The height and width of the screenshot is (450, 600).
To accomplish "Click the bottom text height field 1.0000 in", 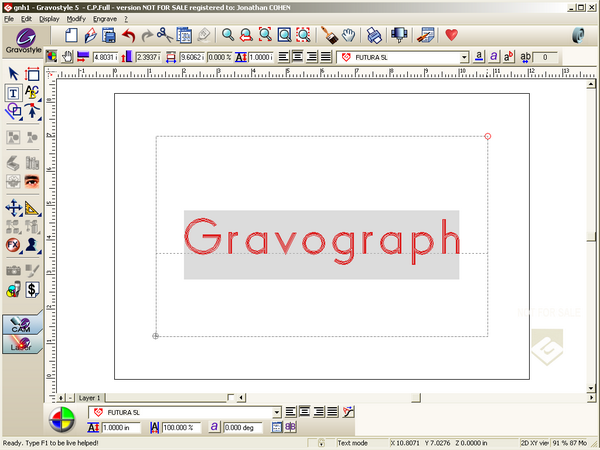I will click(121, 427).
